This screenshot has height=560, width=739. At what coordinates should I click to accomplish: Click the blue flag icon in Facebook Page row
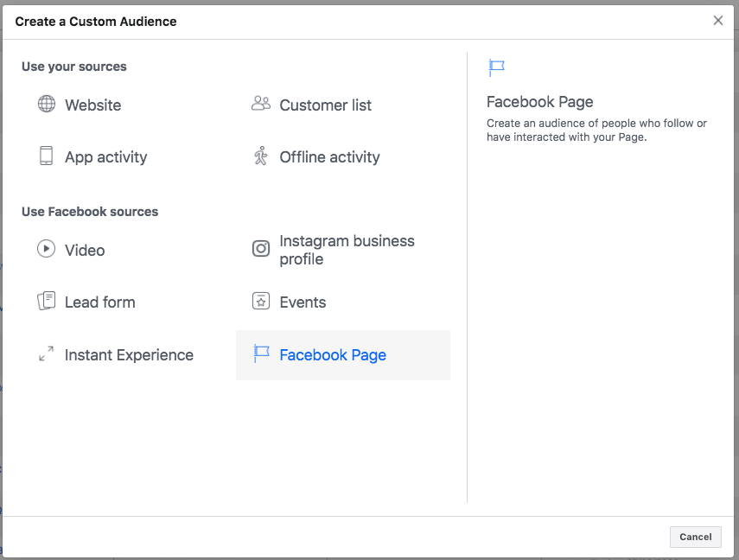pyautogui.click(x=261, y=353)
